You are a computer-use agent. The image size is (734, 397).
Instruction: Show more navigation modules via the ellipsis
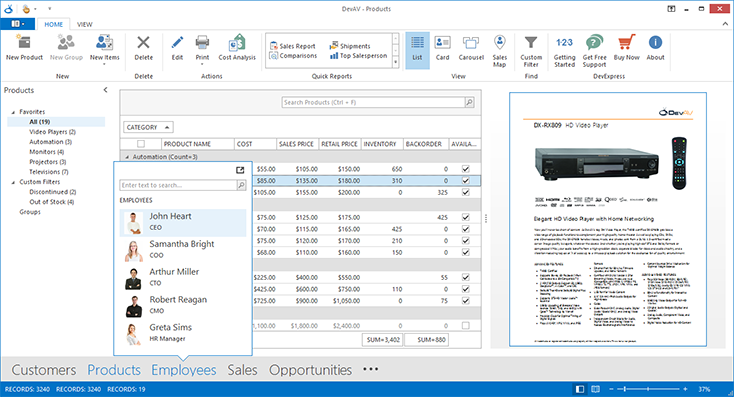point(370,369)
